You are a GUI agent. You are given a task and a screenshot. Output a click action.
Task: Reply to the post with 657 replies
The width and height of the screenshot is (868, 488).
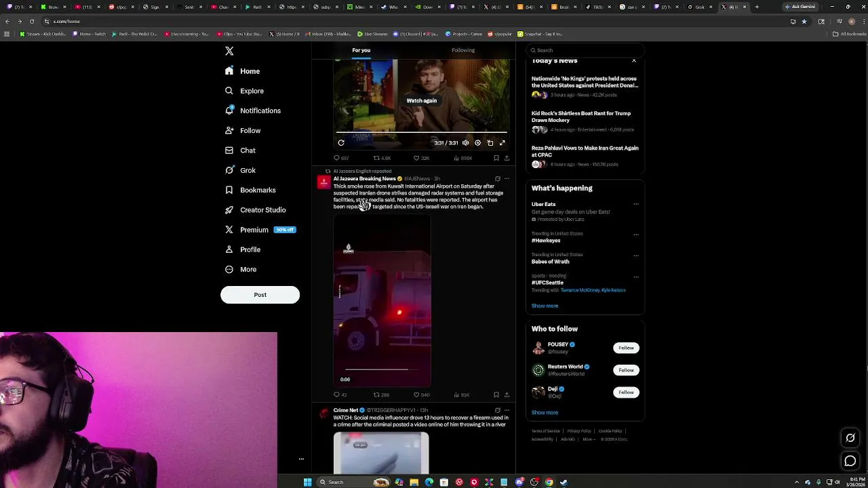pyautogui.click(x=341, y=158)
